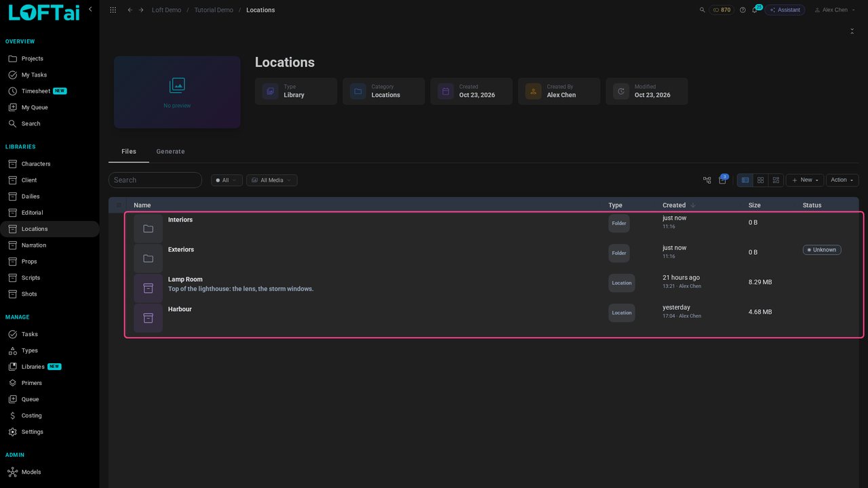Viewport: 868px width, 488px height.
Task: Sort by the Created column
Action: pyautogui.click(x=679, y=205)
